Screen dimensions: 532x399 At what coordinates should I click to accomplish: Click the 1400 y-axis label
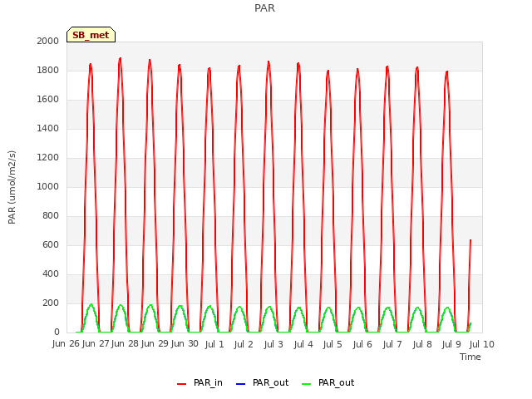(x=48, y=128)
